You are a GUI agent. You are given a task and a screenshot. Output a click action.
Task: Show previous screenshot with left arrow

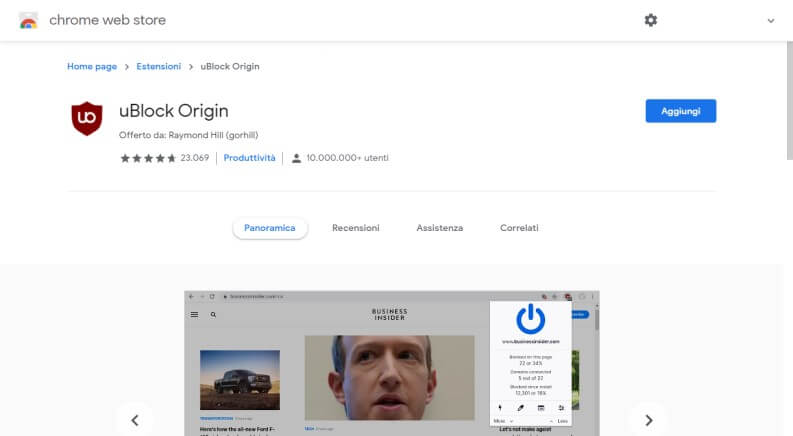pyautogui.click(x=135, y=420)
